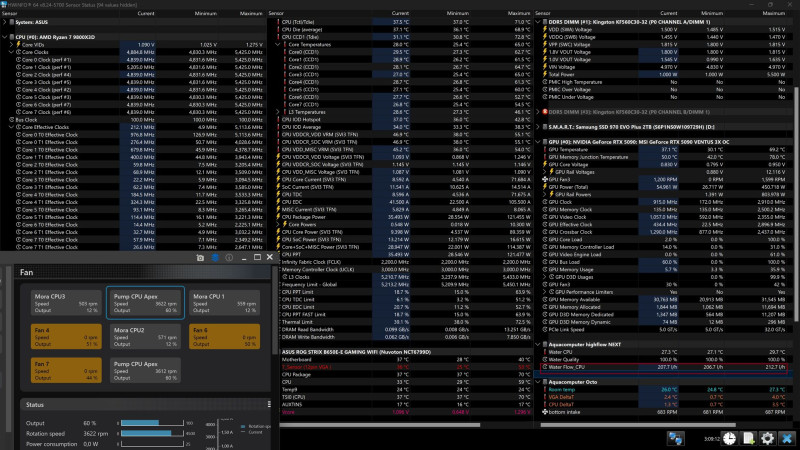Click the chip icon beside System: ASUS

point(12,22)
